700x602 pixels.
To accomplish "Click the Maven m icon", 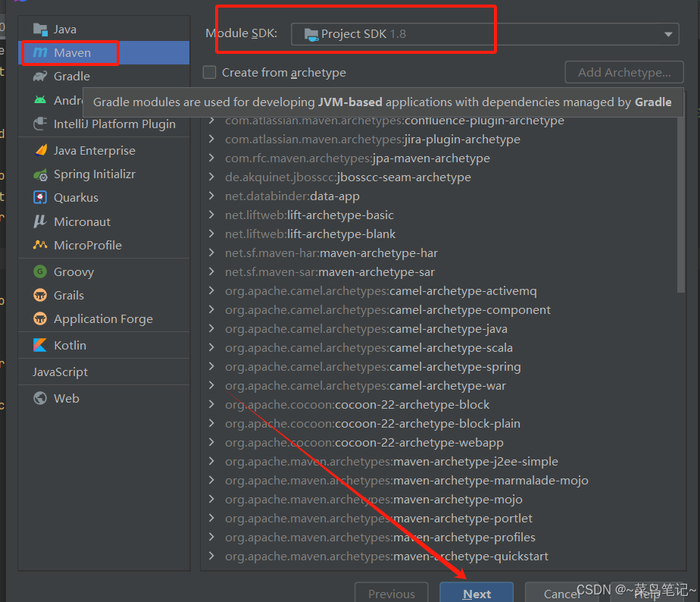I will pos(40,53).
